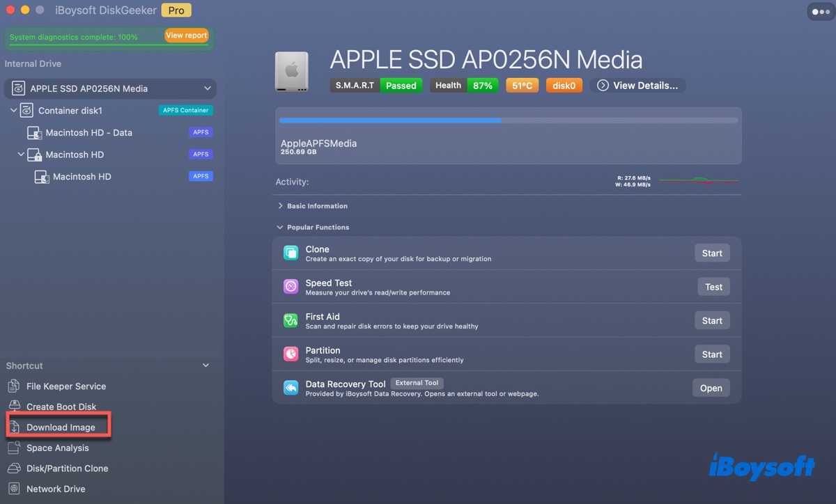The image size is (836, 504).
Task: Start First Aid on the disk
Action: (712, 321)
